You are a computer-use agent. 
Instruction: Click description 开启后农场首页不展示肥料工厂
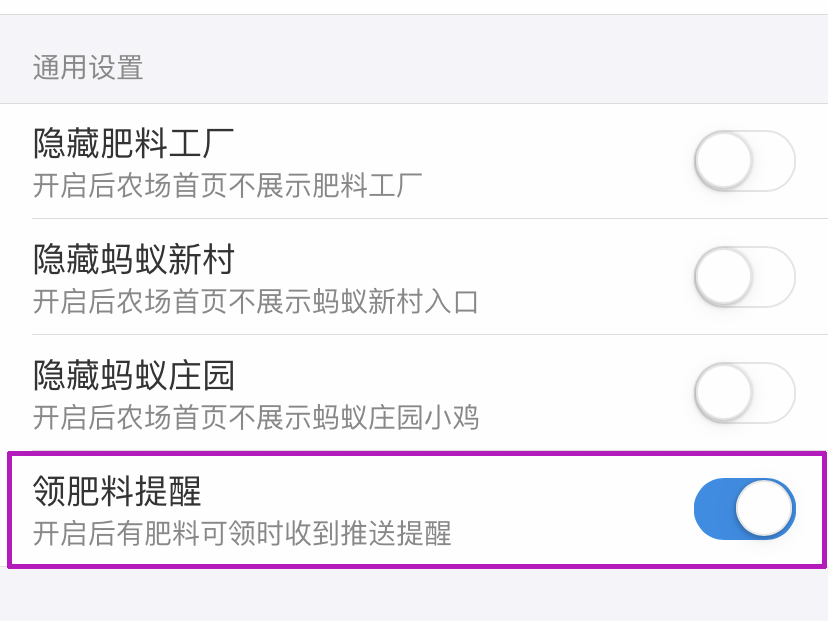pyautogui.click(x=227, y=185)
